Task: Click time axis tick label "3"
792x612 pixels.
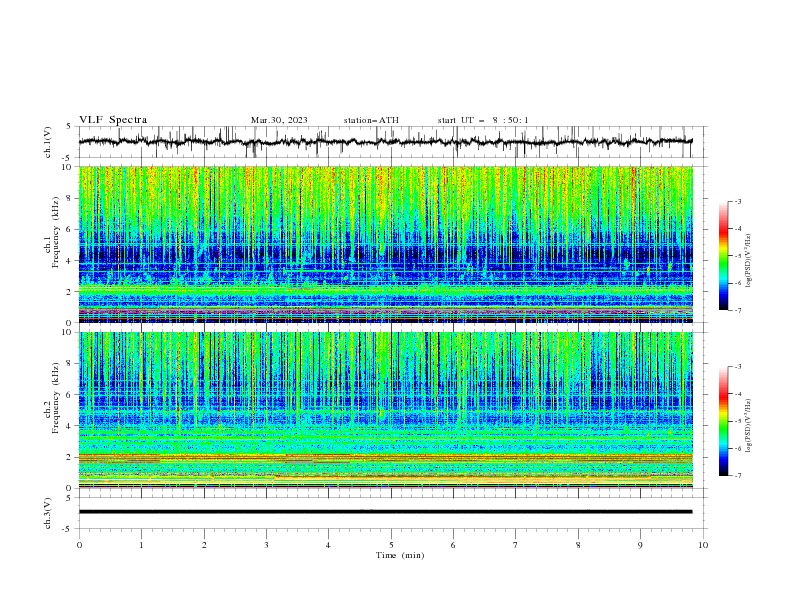Action: click(x=266, y=545)
